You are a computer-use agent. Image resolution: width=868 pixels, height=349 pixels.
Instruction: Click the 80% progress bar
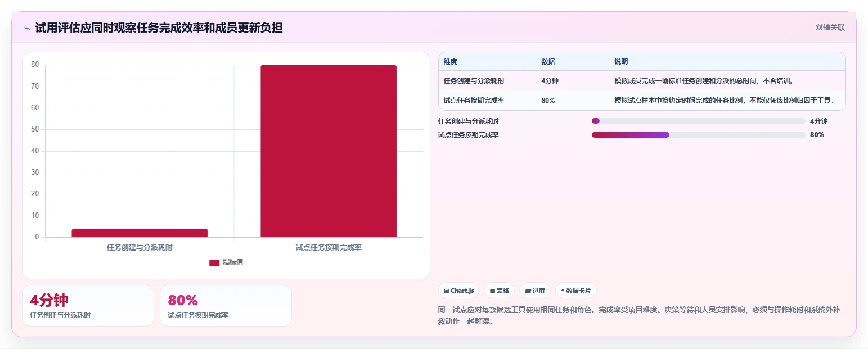coord(698,135)
